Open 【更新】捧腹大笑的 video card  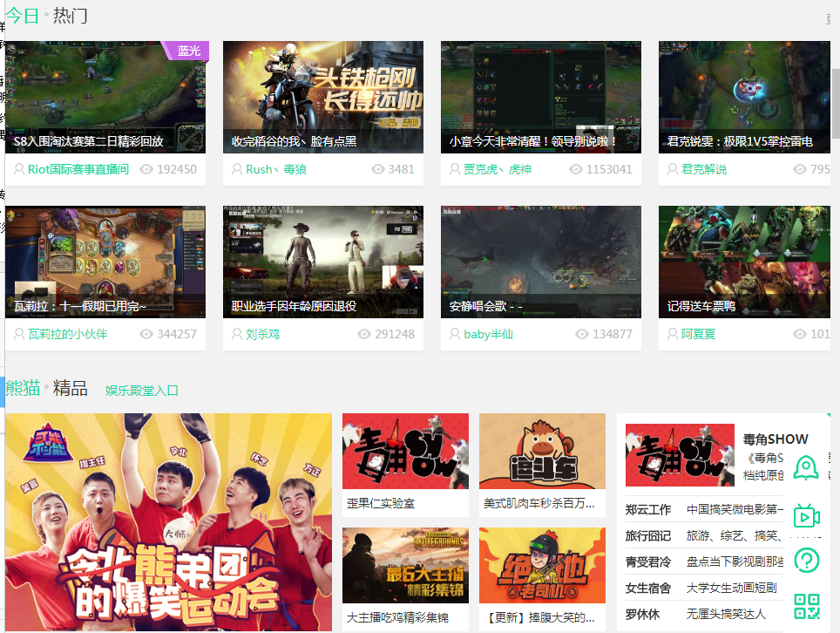(543, 580)
